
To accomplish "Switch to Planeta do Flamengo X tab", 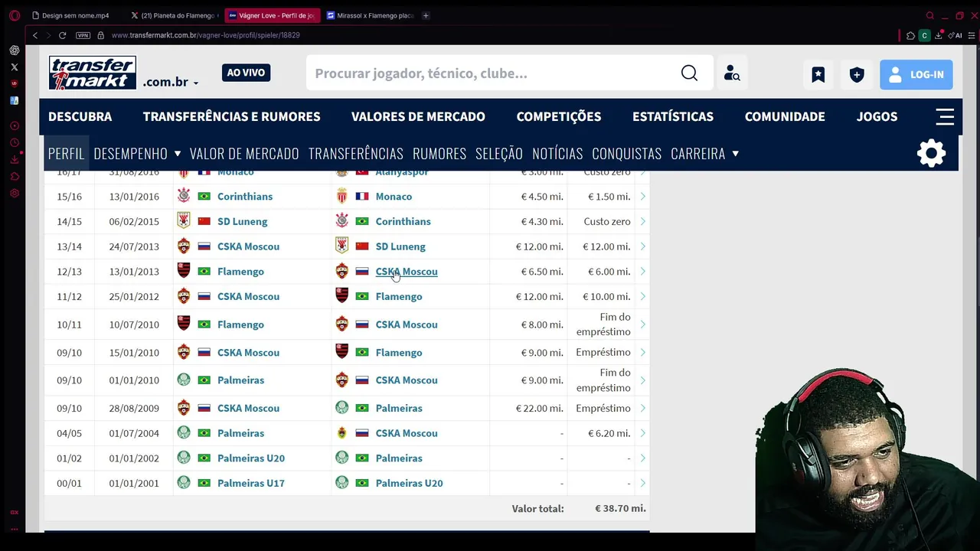I will tap(174, 15).
